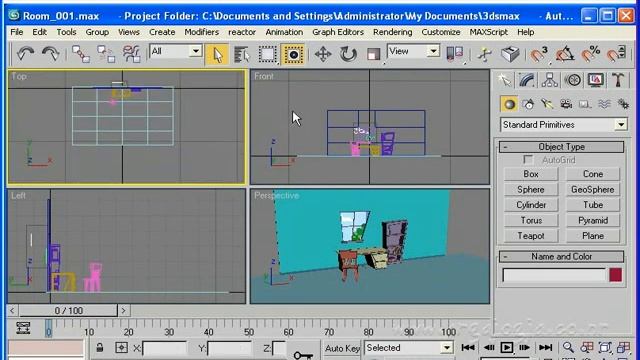Select the Geometry category sphere icon
The height and width of the screenshot is (360, 640).
(x=509, y=104)
